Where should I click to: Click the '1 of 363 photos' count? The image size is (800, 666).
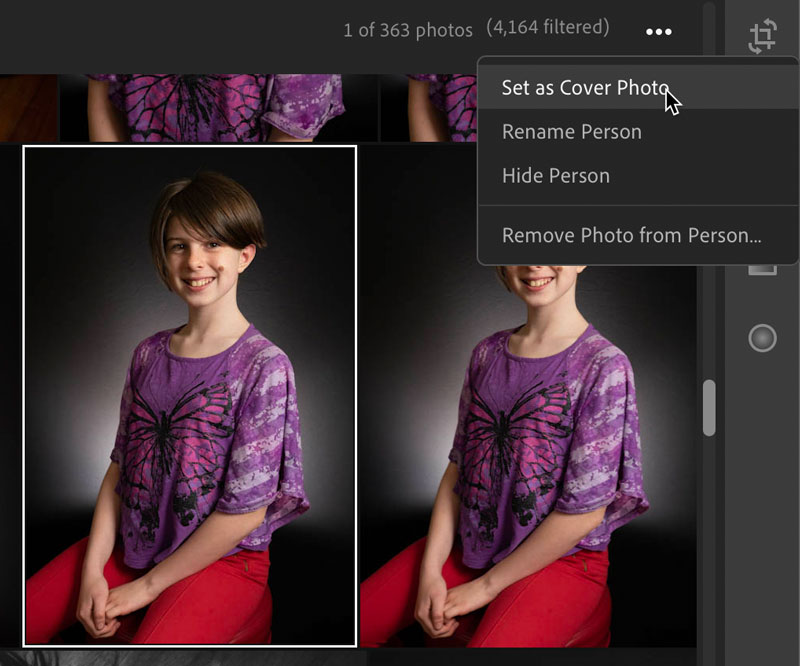408,30
